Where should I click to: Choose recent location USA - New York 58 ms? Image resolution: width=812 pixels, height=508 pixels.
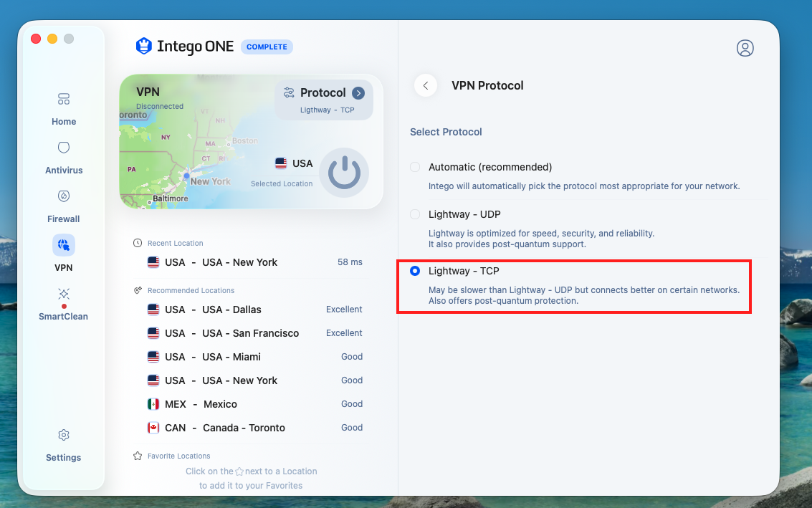point(255,262)
